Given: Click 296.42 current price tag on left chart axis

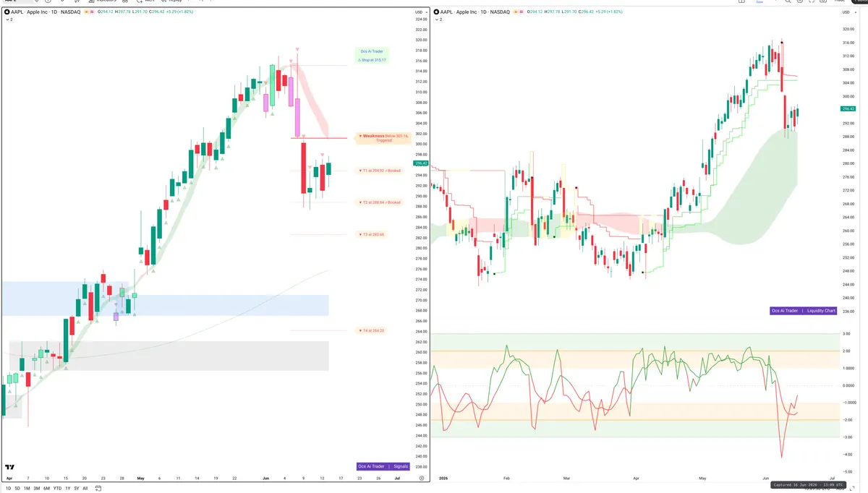Looking at the screenshot, I should [420, 163].
